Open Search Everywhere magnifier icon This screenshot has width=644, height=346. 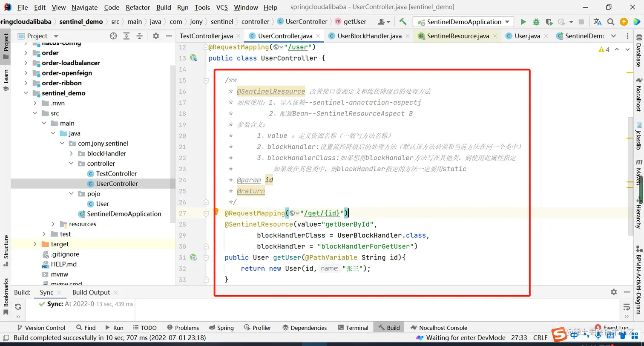[611, 22]
